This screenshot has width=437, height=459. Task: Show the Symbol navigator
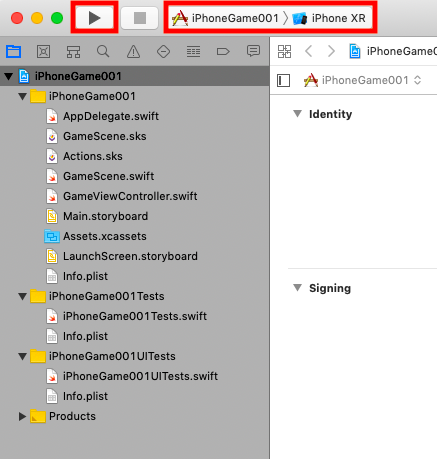(x=73, y=51)
